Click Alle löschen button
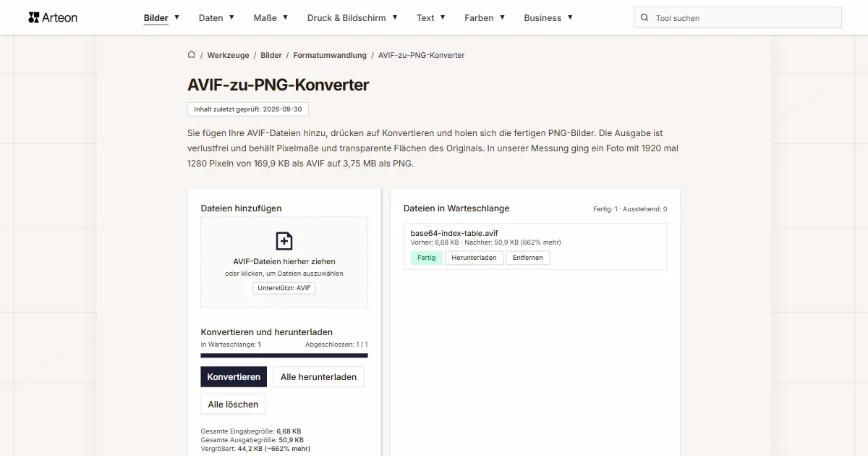Image resolution: width=868 pixels, height=456 pixels. [234, 405]
